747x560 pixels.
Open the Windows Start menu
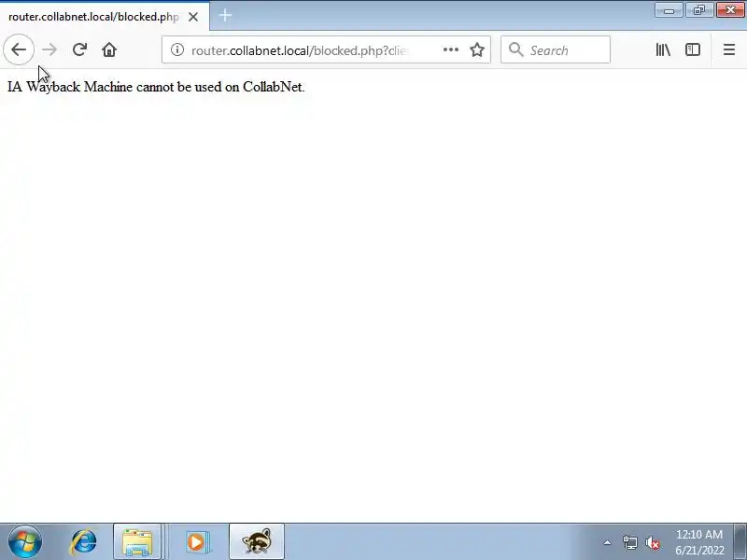[25, 541]
